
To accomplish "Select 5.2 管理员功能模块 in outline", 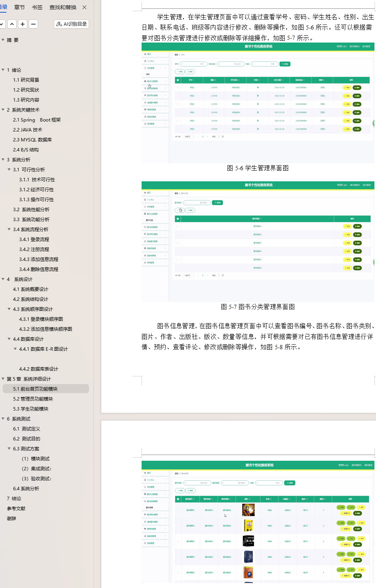I will click(x=33, y=399).
